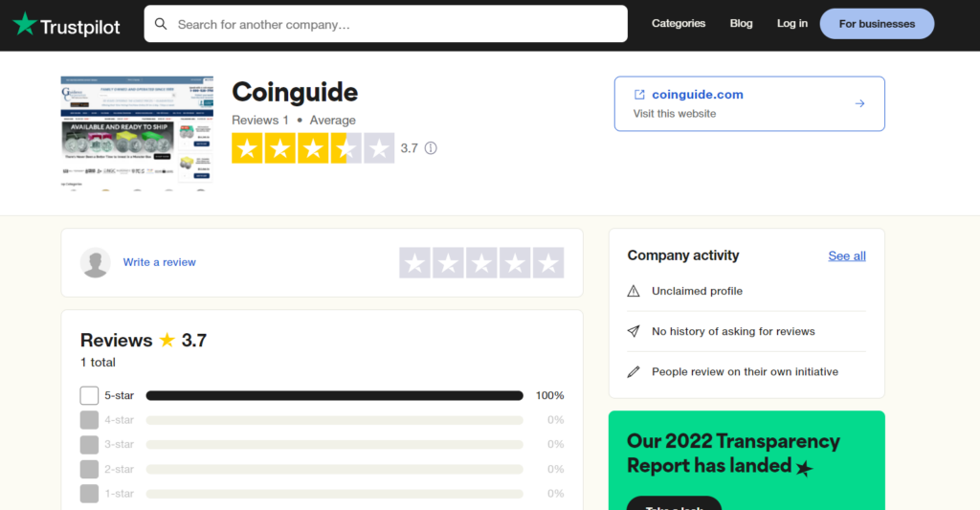The height and width of the screenshot is (510, 980).
Task: Click People review on their own initiative
Action: 745,372
